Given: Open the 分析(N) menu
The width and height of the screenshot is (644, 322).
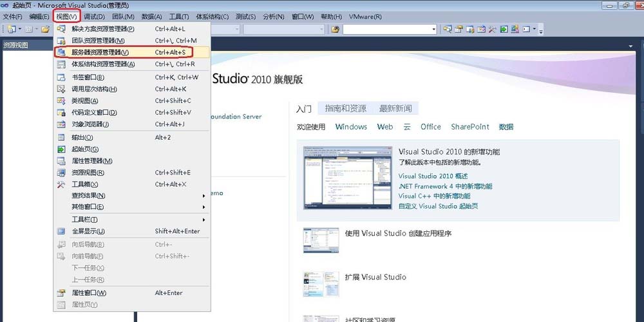Looking at the screenshot, I should click(x=274, y=17).
